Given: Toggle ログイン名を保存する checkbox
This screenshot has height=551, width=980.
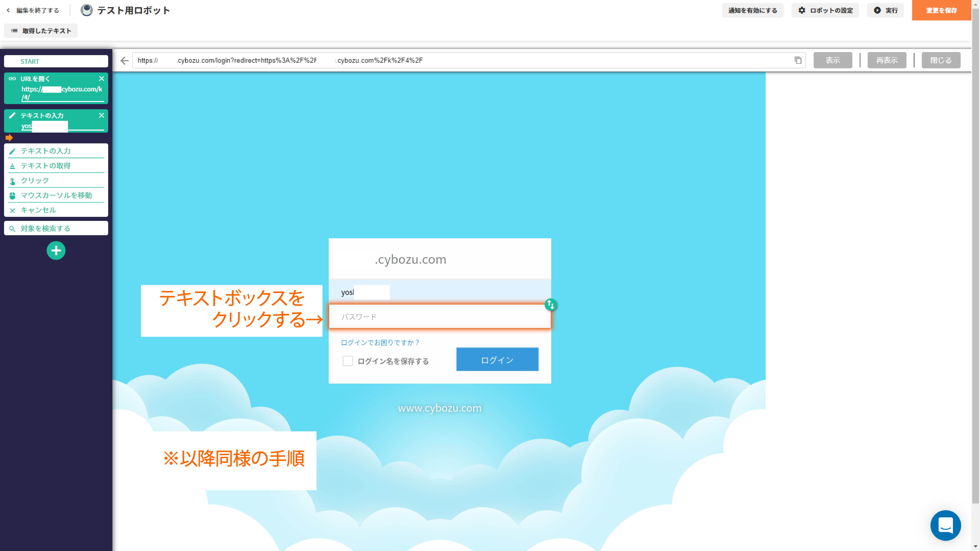Looking at the screenshot, I should (x=348, y=361).
